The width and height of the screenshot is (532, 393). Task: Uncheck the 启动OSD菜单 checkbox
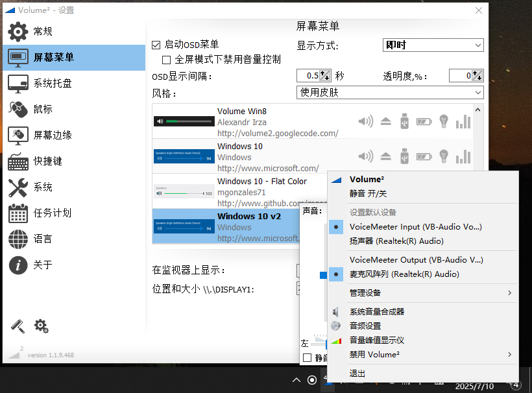(x=156, y=45)
